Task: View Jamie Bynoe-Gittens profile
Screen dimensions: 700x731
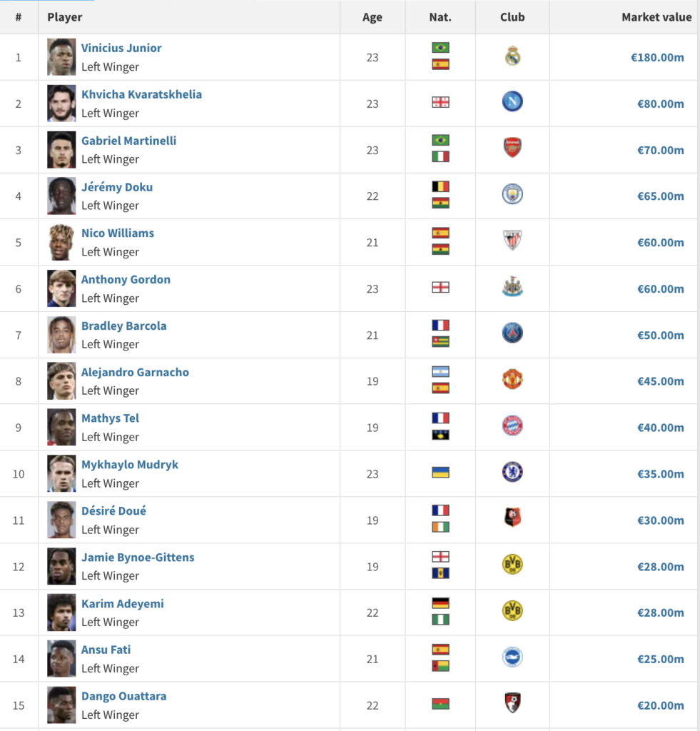Action: (138, 557)
